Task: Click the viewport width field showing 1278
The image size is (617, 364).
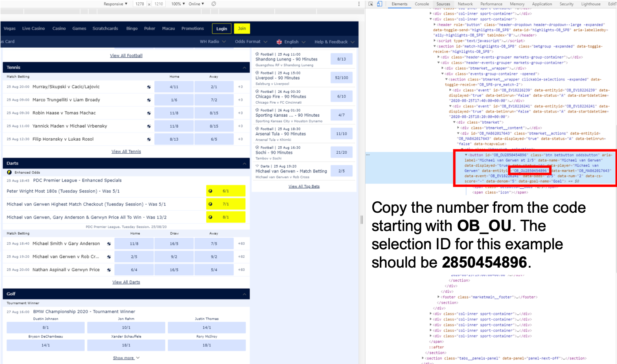Action: point(140,4)
